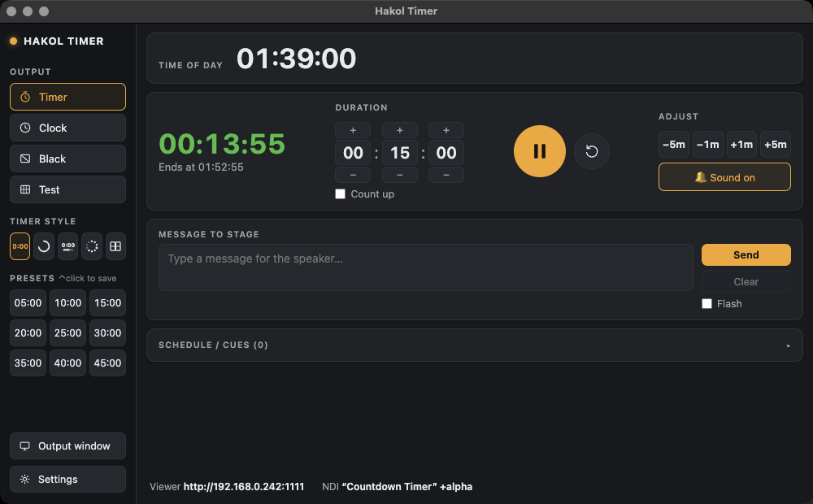813x504 pixels.
Task: Increase duration hours with plus
Action: pos(353,130)
